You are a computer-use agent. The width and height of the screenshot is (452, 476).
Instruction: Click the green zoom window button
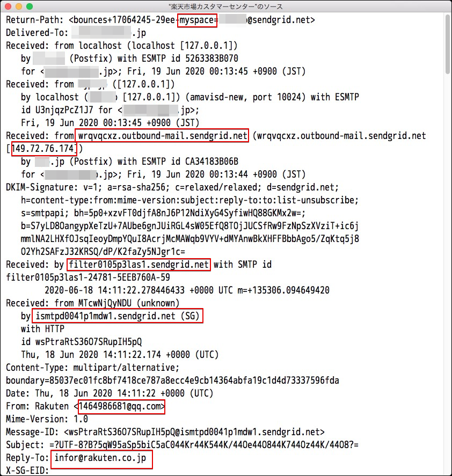[30, 6]
